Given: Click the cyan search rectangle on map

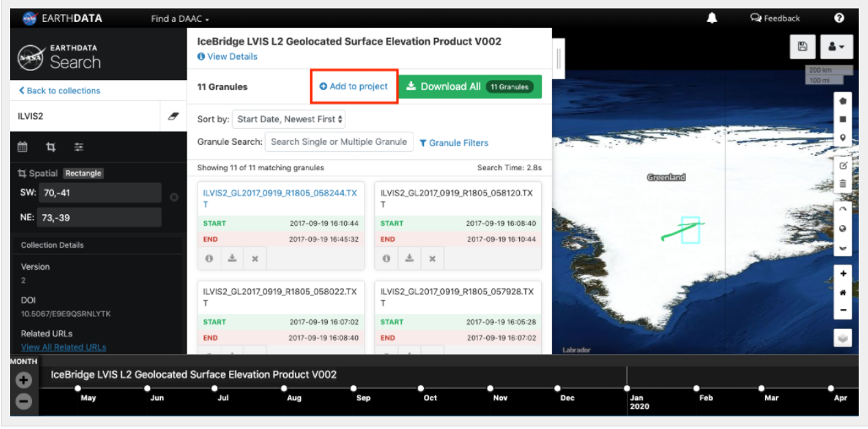Looking at the screenshot, I should [x=690, y=230].
